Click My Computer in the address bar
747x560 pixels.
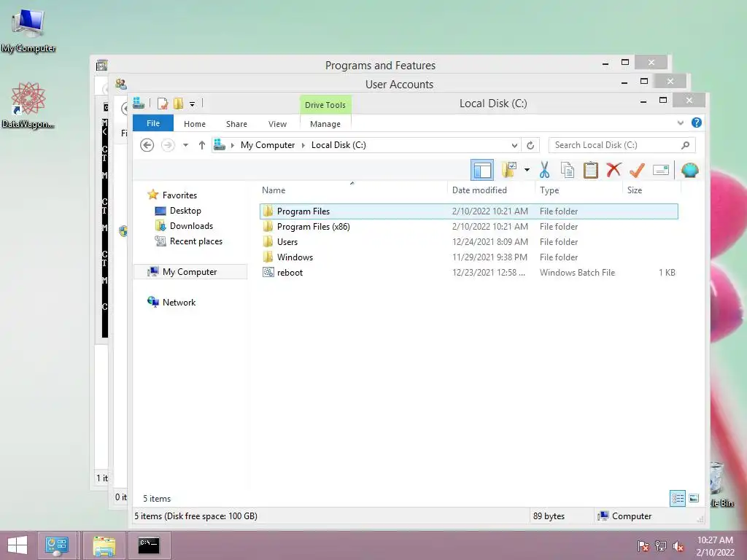(268, 145)
